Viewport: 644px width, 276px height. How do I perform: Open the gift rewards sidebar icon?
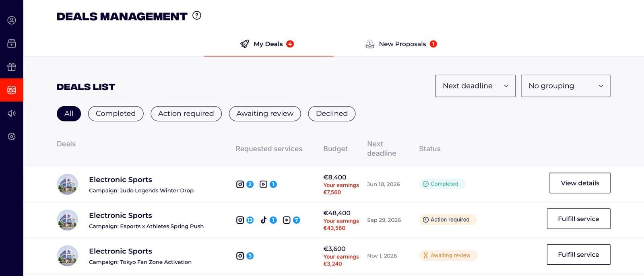click(12, 67)
